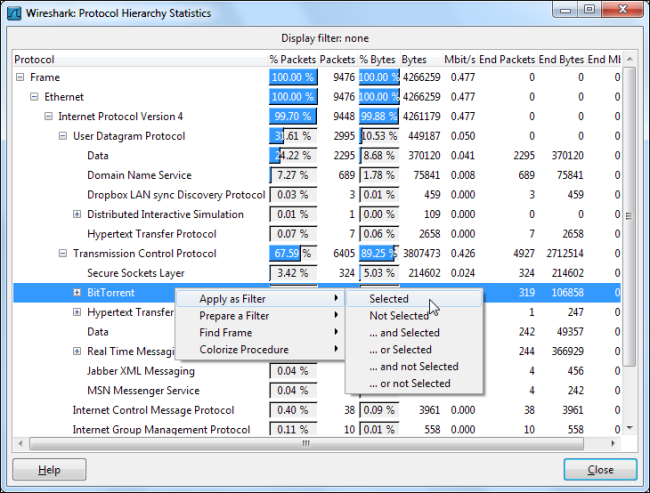Choose 'Not Selected' filter option

coord(397,316)
